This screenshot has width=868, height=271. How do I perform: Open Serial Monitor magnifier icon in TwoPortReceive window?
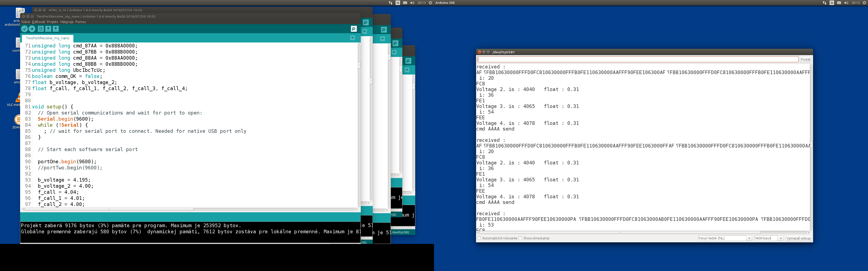click(x=354, y=29)
